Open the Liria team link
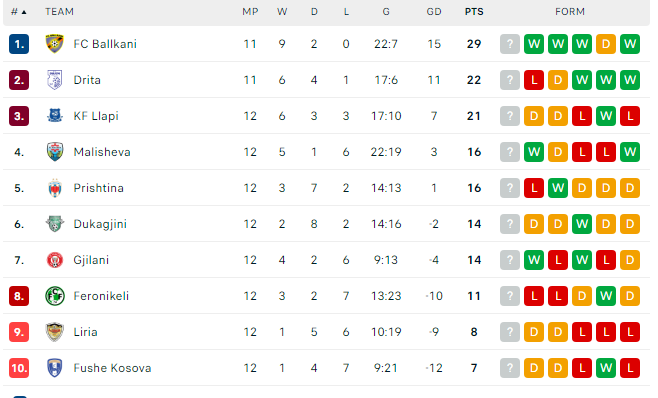This screenshot has width=658, height=398. pyautogui.click(x=85, y=332)
